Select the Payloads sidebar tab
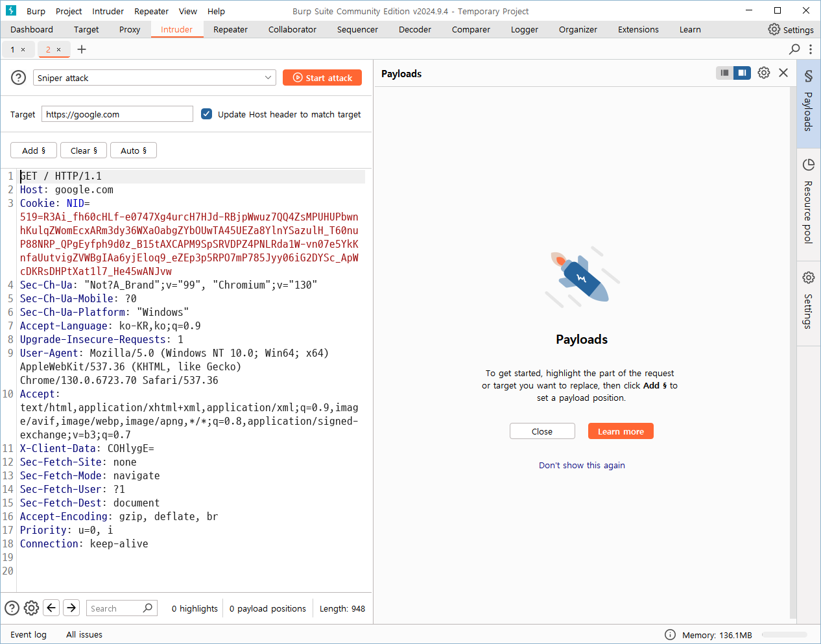 click(809, 103)
